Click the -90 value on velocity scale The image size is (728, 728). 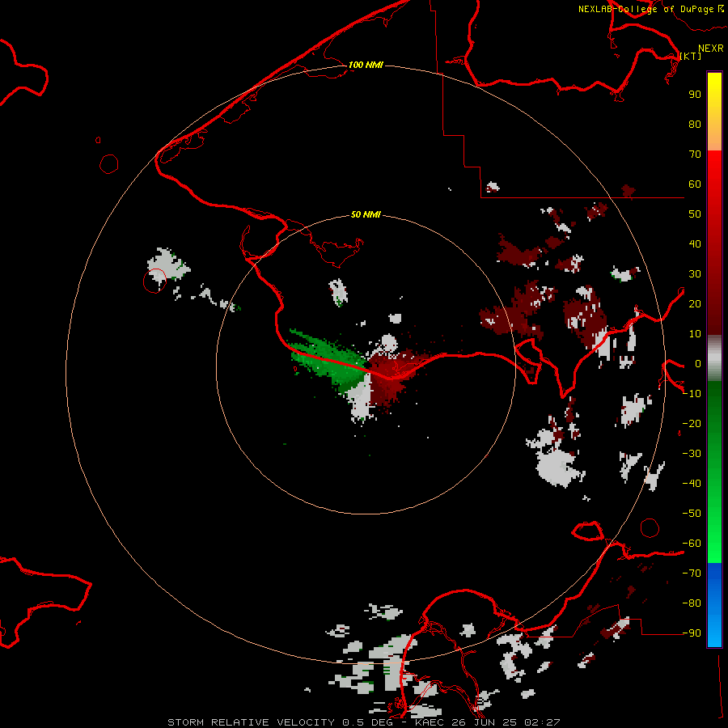(x=692, y=633)
